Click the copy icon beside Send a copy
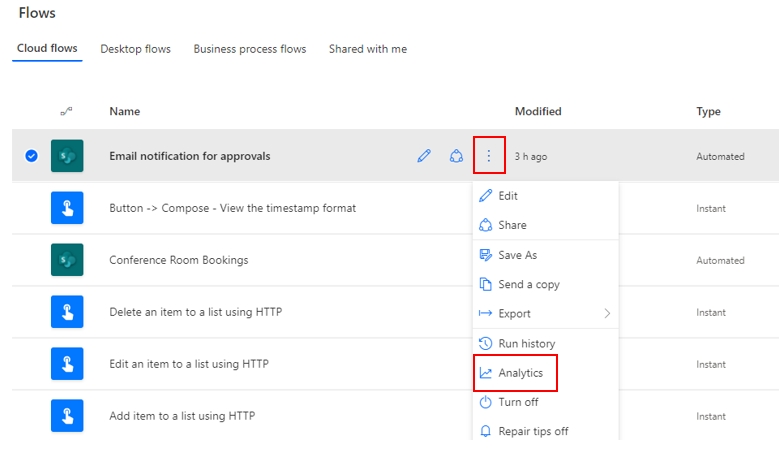 click(x=485, y=284)
